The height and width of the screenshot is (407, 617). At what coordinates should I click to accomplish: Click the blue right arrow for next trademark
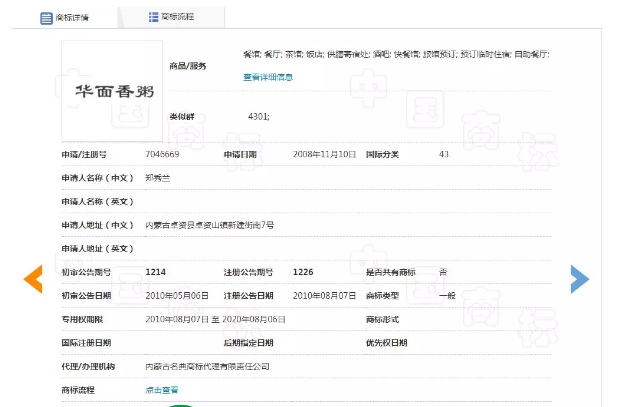(580, 279)
